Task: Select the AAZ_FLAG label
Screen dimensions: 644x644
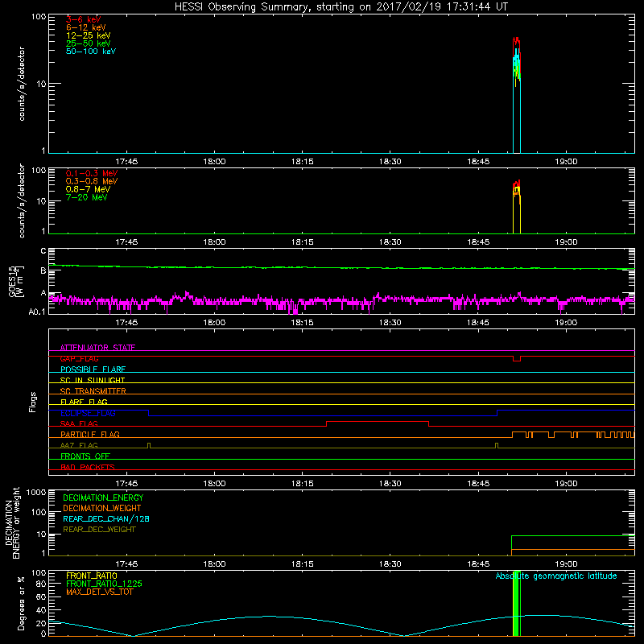Action: click(79, 446)
